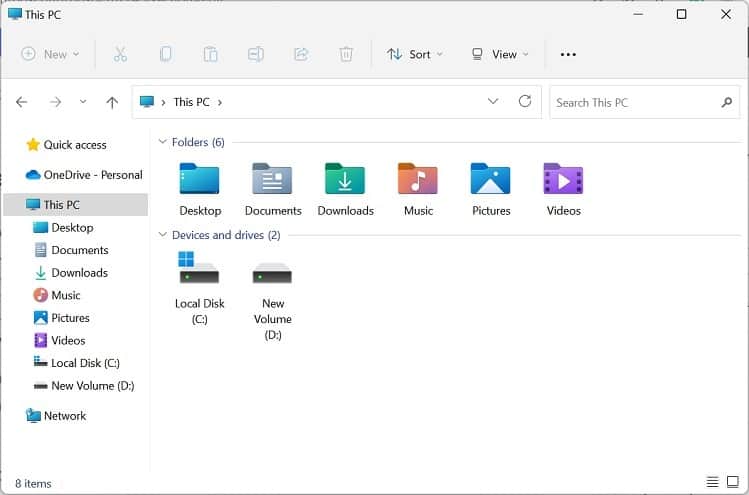Click the Rename icon in the toolbar

click(x=256, y=54)
